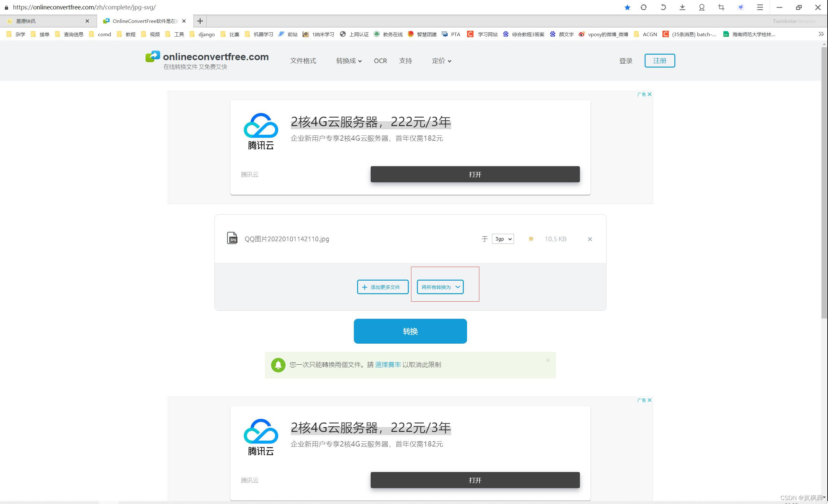Open the downloads icon in toolbar
828x504 pixels.
(682, 7)
